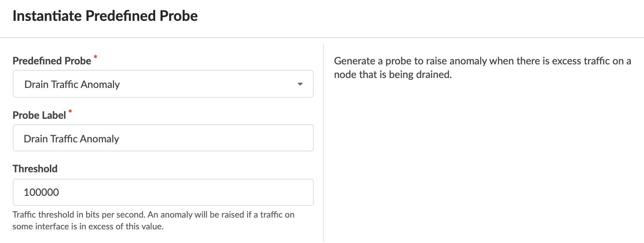
Task: Click the 'Predefined Probe' field label
Action: [x=52, y=61]
